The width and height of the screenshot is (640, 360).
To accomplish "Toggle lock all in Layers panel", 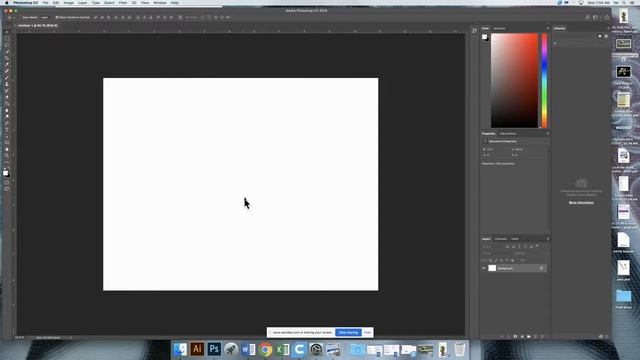I will (x=512, y=260).
